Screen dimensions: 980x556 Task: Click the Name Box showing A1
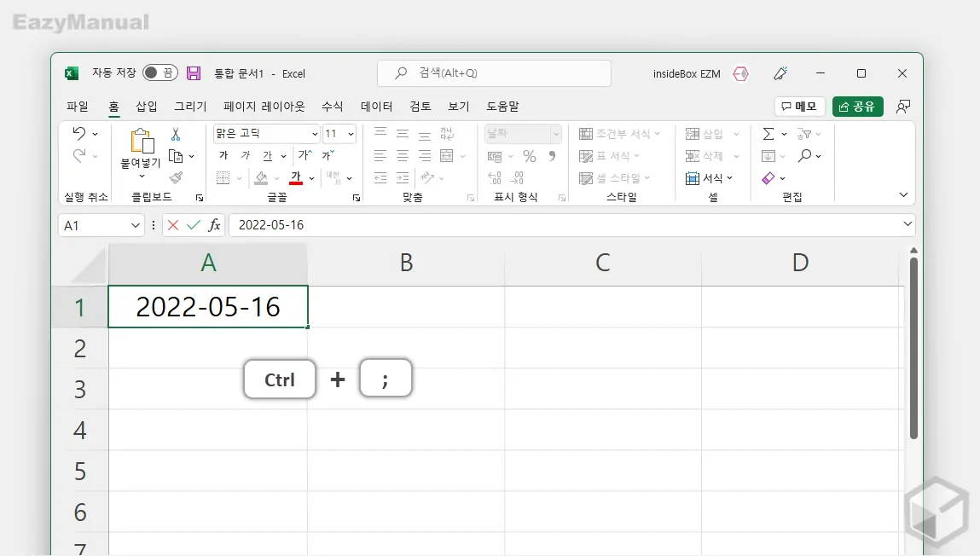[94, 224]
